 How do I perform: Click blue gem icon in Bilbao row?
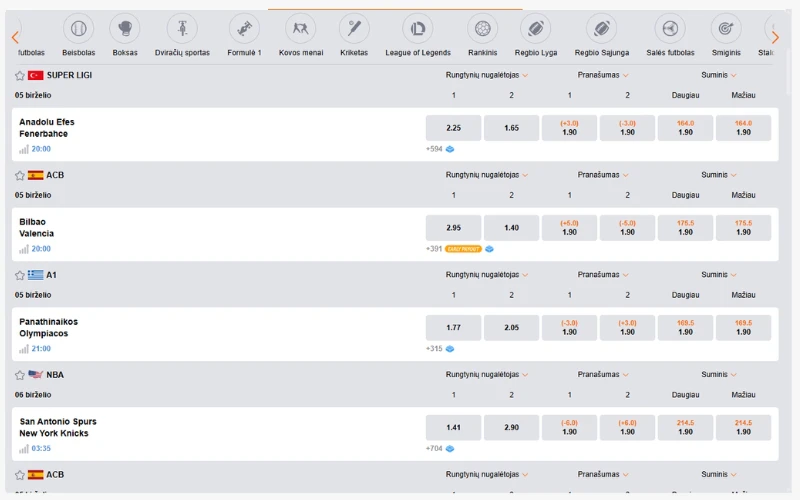[x=489, y=249]
